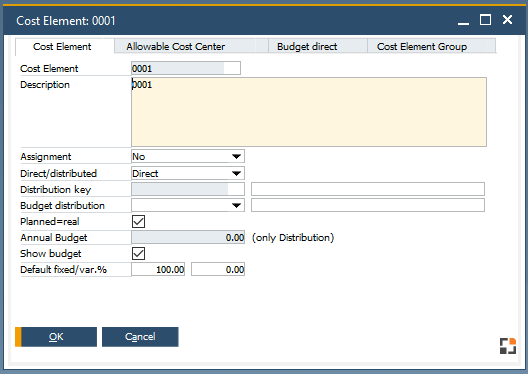Switch to the Cost Element Group tab
528x374 pixels.
coord(431,46)
